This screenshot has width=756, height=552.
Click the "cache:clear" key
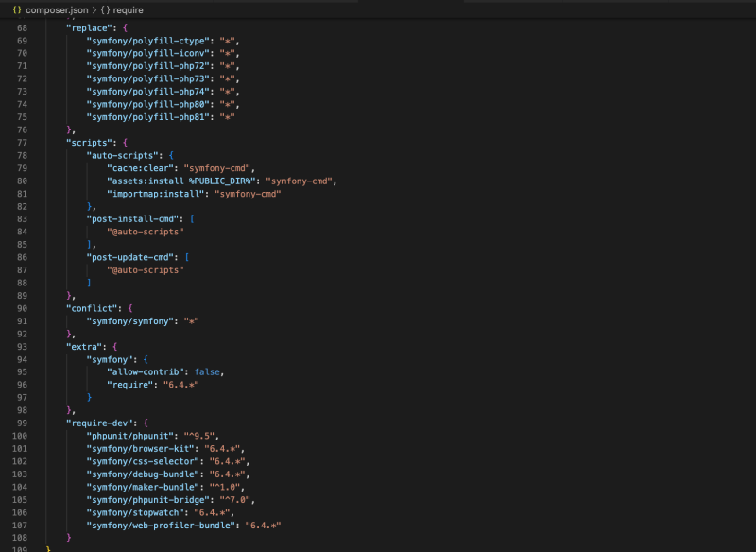pyautogui.click(x=140, y=168)
